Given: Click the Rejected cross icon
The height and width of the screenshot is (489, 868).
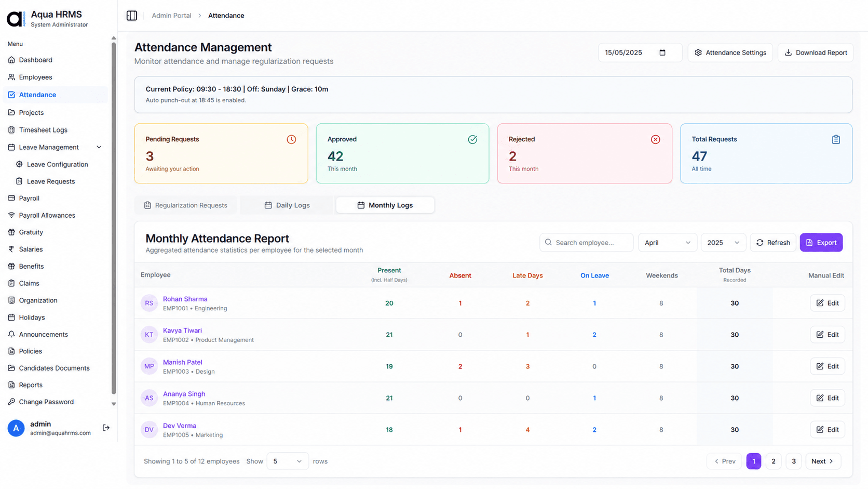Looking at the screenshot, I should (656, 139).
